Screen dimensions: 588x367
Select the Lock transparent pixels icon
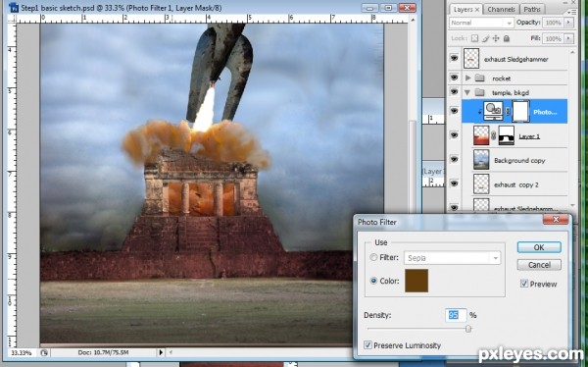[x=474, y=38]
